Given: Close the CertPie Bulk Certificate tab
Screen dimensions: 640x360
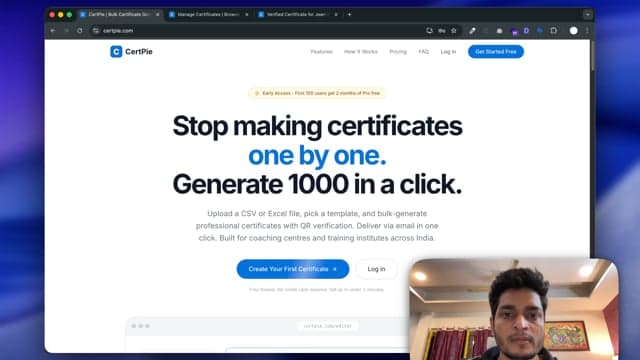Looking at the screenshot, I should (x=158, y=14).
